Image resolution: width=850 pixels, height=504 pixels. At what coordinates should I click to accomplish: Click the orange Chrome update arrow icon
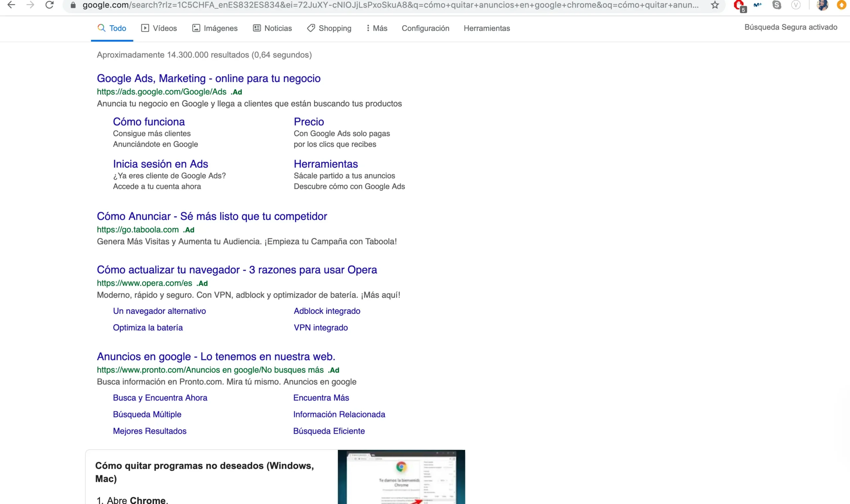841,5
